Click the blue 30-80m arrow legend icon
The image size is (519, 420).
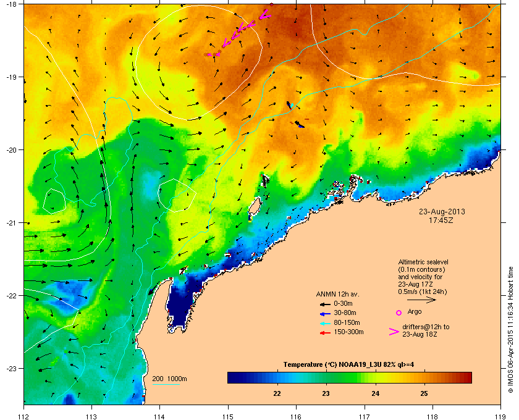coord(325,313)
